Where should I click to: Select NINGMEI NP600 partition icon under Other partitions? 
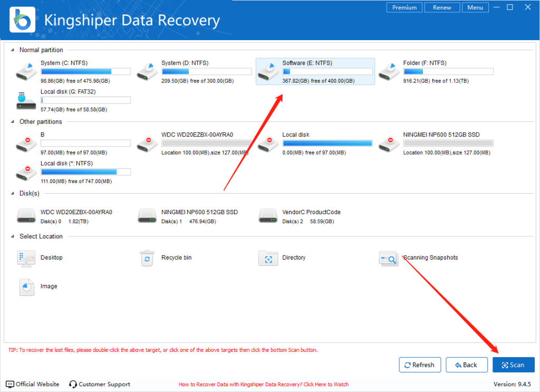[x=389, y=144]
